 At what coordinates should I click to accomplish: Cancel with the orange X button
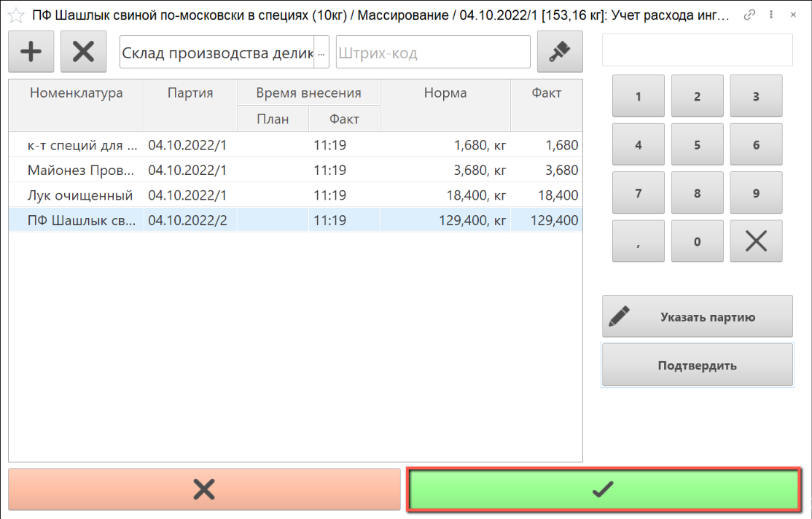click(204, 489)
